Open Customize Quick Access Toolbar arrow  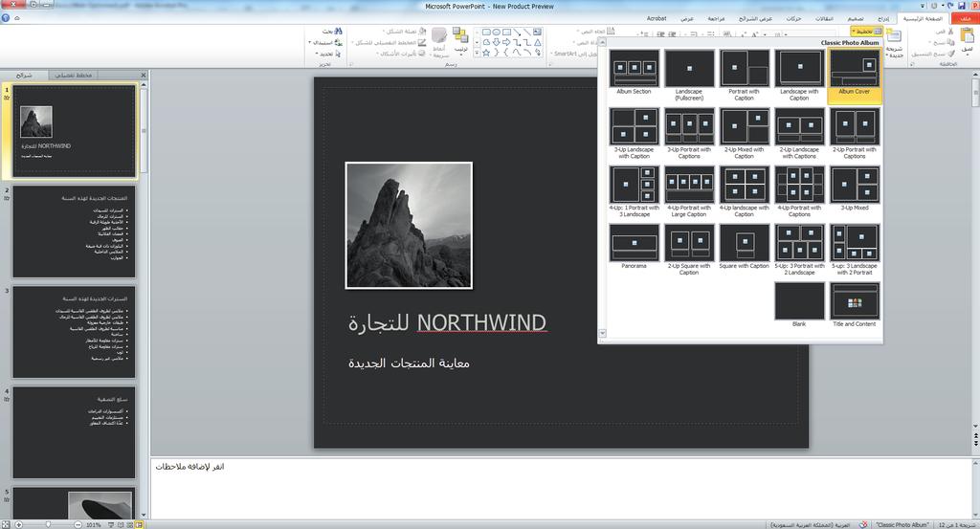click(923, 5)
